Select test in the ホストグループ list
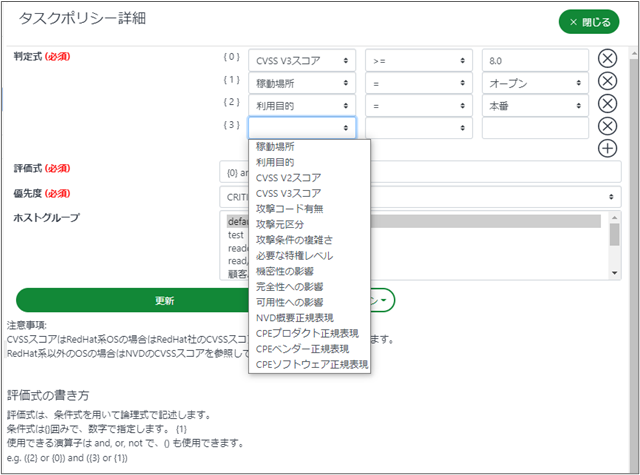 point(237,236)
